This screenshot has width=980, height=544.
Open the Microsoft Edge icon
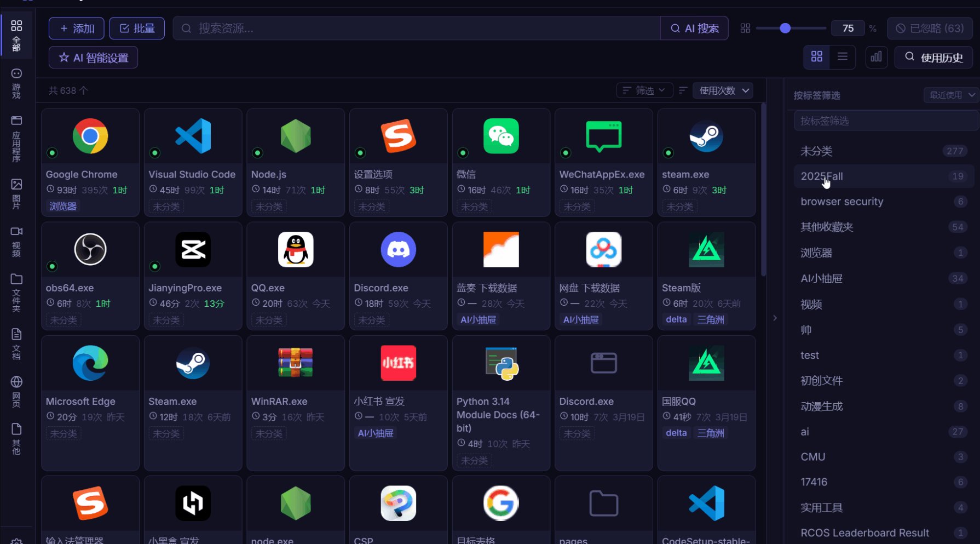pos(90,363)
